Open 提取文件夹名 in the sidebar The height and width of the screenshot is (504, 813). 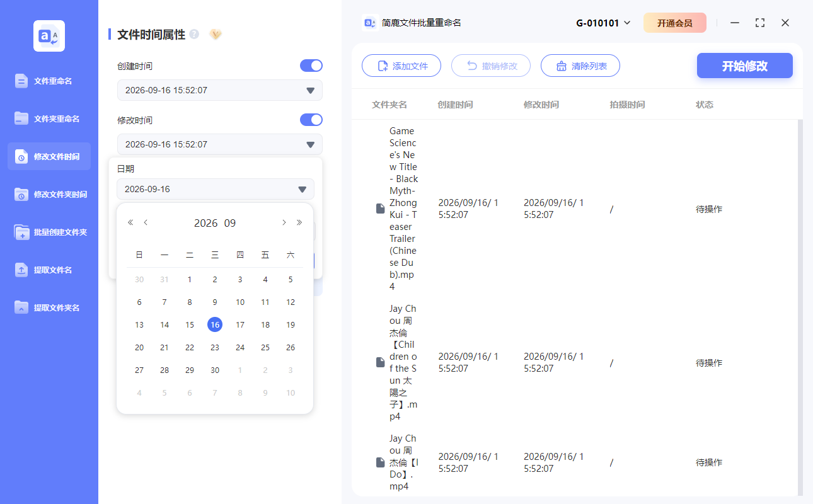click(49, 307)
